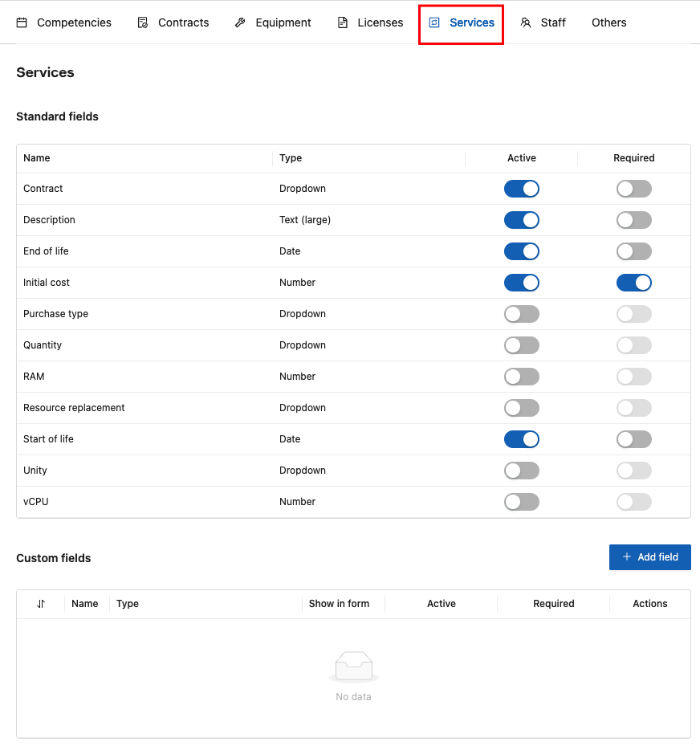Open the Competencies tab
The width and height of the screenshot is (700, 754).
(74, 22)
